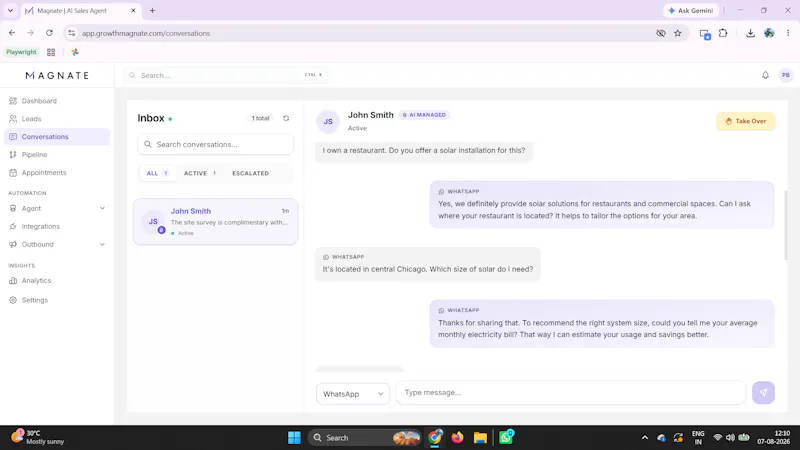Click the taskbar Search box
The image size is (800, 450).
point(364,438)
